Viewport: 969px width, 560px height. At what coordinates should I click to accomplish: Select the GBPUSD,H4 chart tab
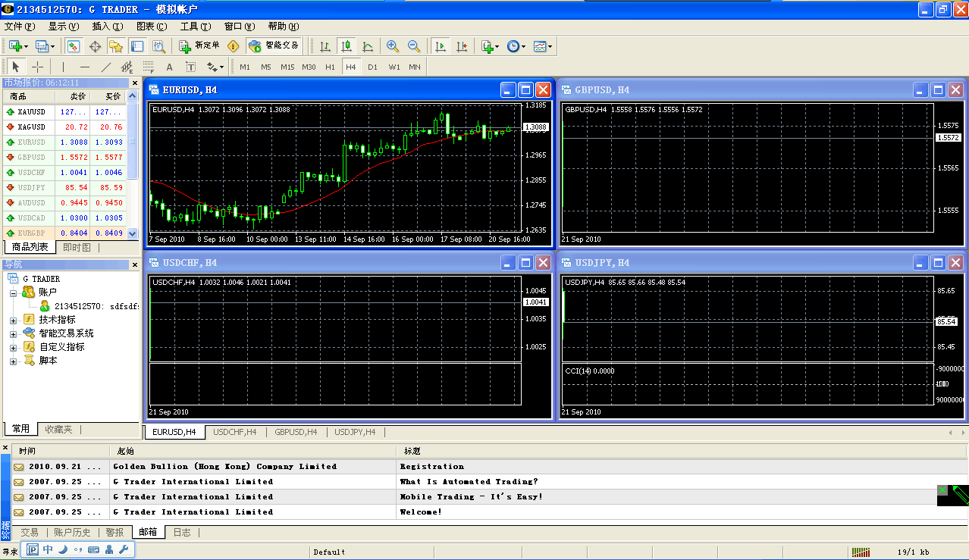[x=296, y=432]
